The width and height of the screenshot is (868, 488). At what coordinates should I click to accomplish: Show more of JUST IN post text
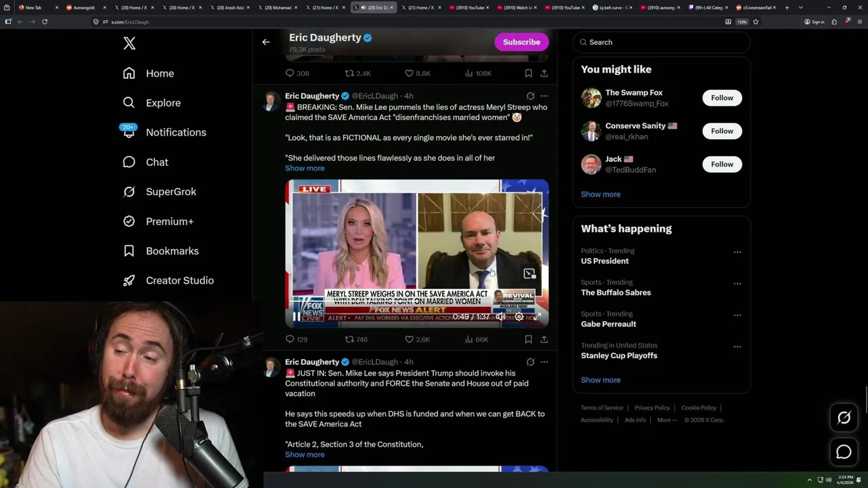click(x=304, y=455)
